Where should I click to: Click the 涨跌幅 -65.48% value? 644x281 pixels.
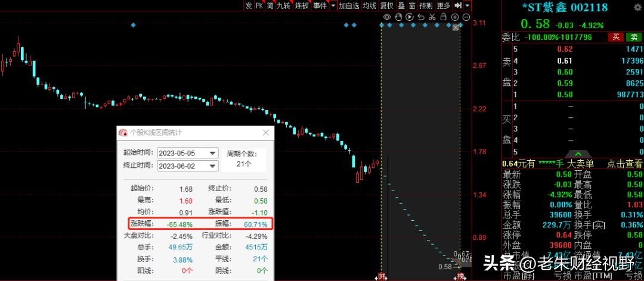[179, 224]
